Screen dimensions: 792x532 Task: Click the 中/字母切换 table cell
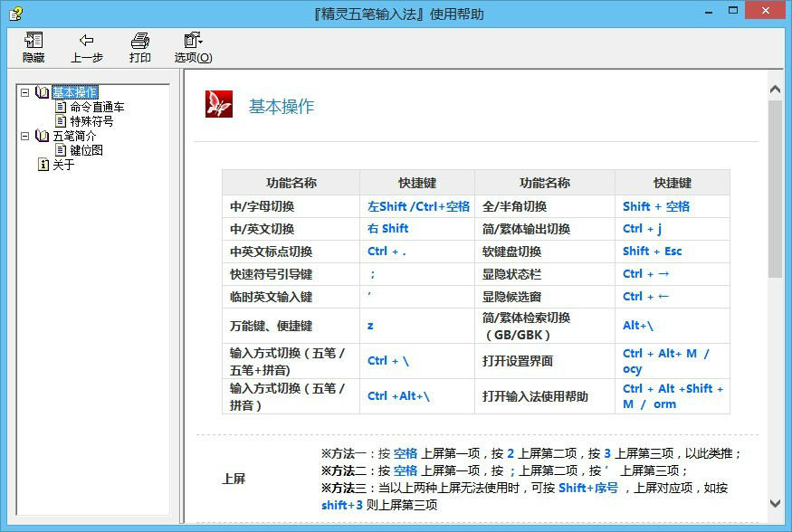tap(291, 206)
